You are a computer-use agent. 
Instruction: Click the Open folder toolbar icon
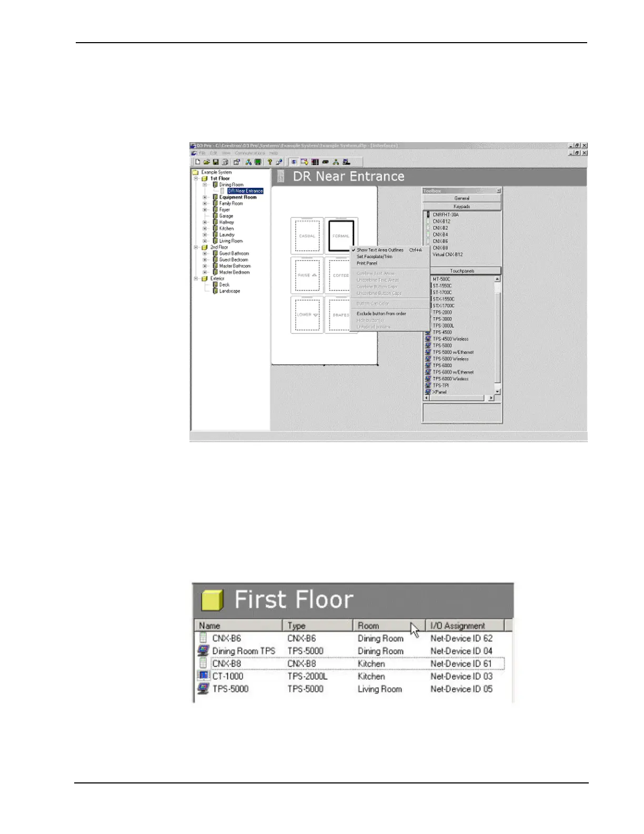207,162
